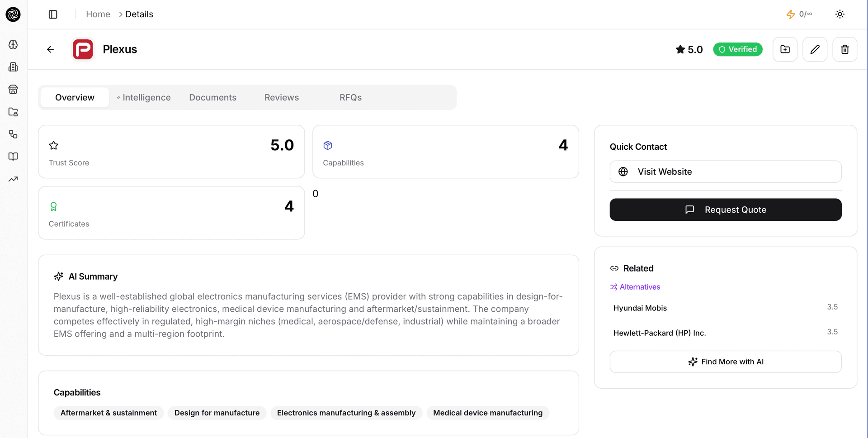
Task: Open the library book icon in the sidebar
Action: (x=13, y=157)
